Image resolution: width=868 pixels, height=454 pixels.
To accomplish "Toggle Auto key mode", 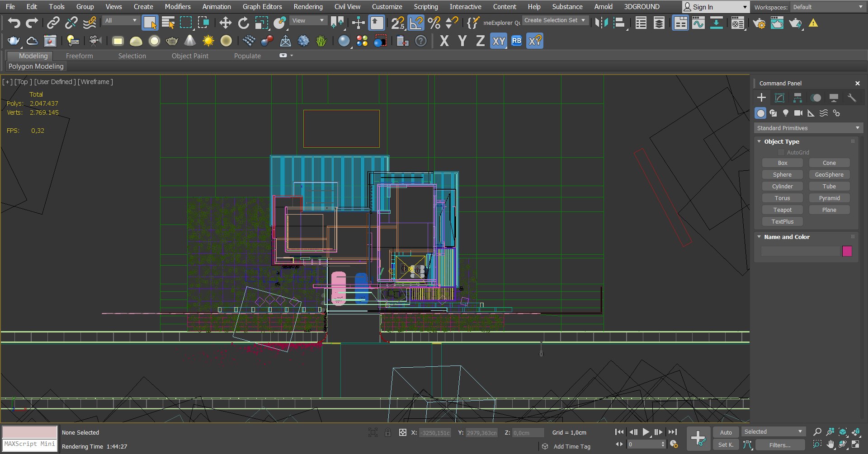I will [726, 432].
